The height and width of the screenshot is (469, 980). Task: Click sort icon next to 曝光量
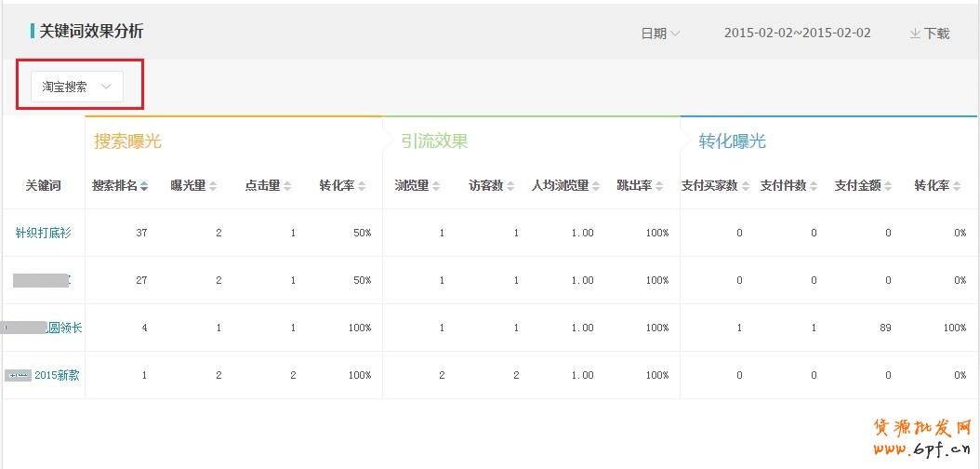[x=213, y=186]
